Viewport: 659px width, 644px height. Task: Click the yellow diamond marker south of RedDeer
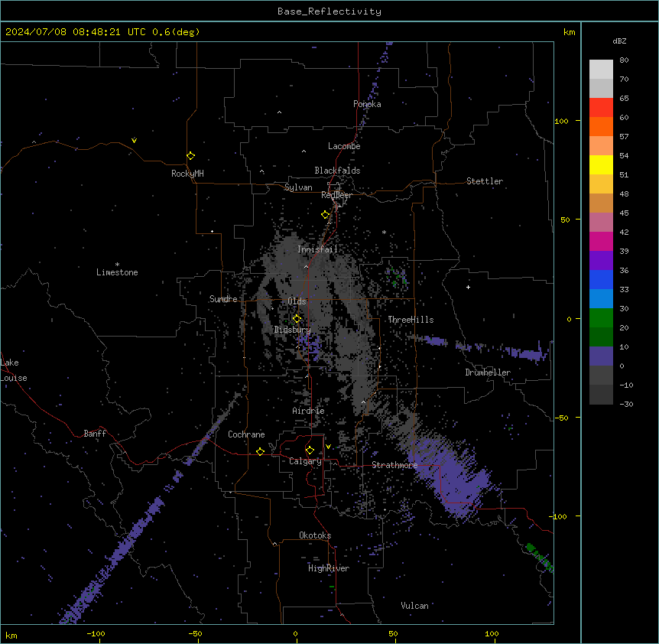click(325, 215)
